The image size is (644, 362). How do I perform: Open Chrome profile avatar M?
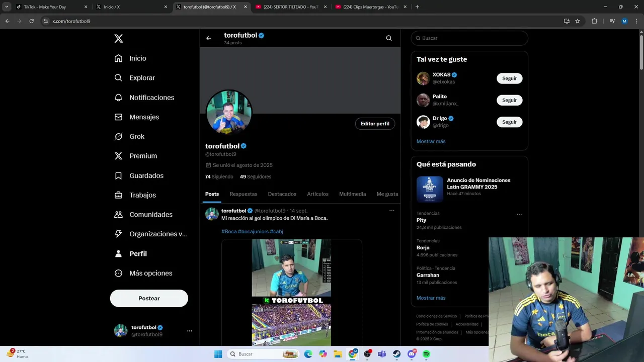624,21
